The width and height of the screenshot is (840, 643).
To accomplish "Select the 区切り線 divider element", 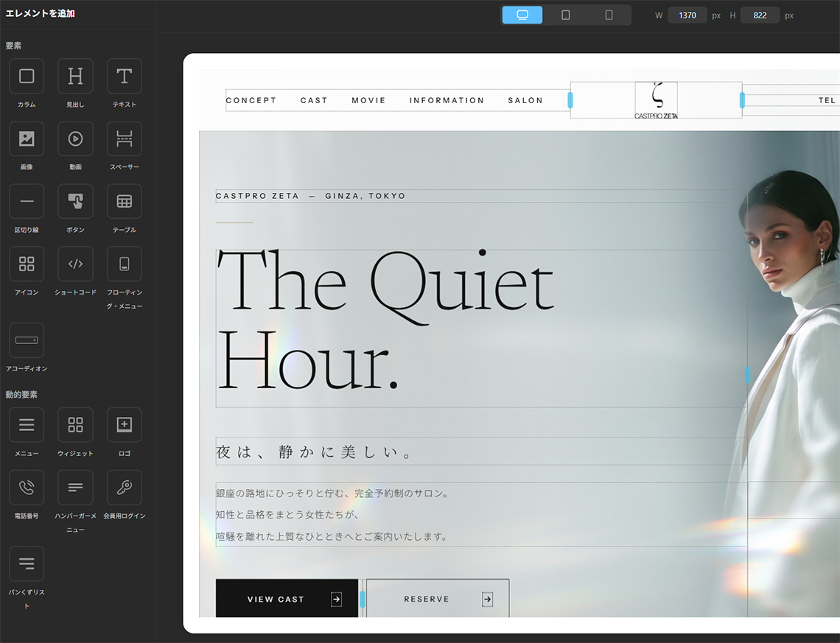I will coord(27,201).
